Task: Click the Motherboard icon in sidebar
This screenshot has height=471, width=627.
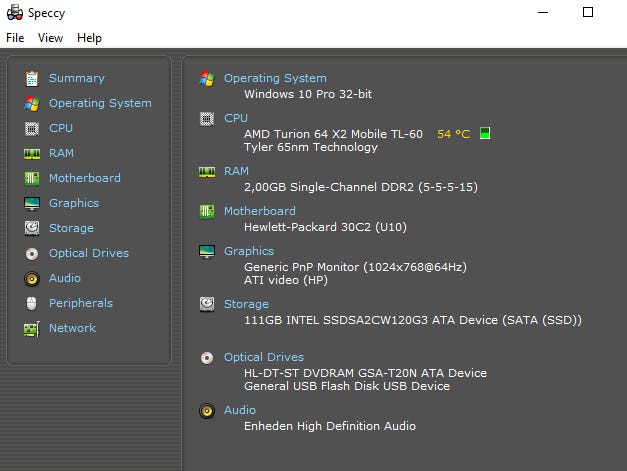Action: [31, 178]
